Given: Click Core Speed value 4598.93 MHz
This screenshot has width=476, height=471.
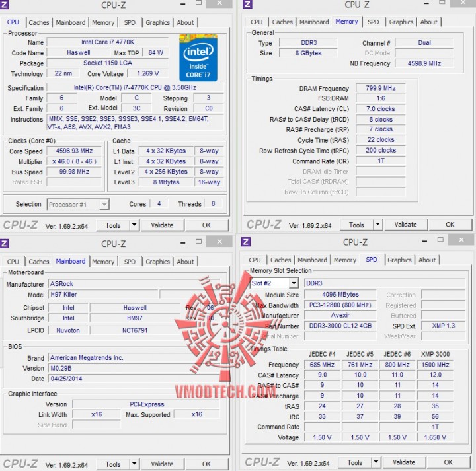Looking at the screenshot, I should pos(74,151).
